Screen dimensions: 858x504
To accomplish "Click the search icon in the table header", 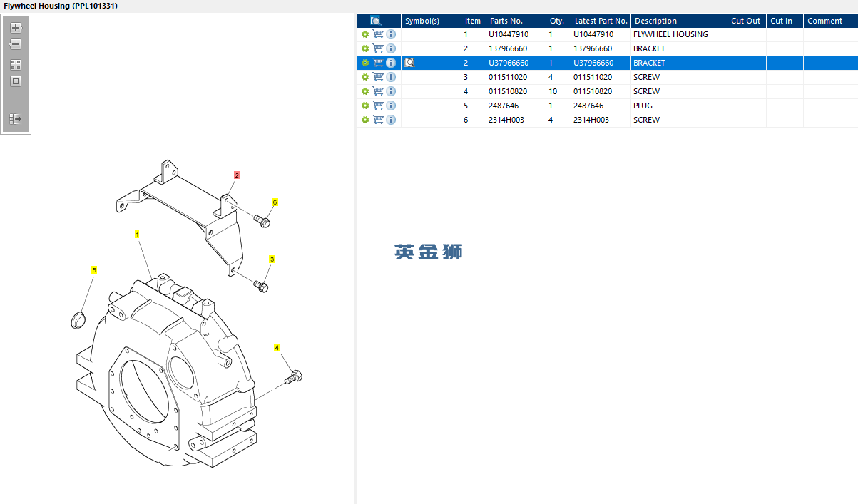I will pos(376,21).
